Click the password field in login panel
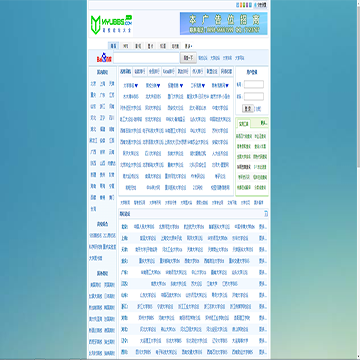Viewport: 360px width, 360px height. 254,97
